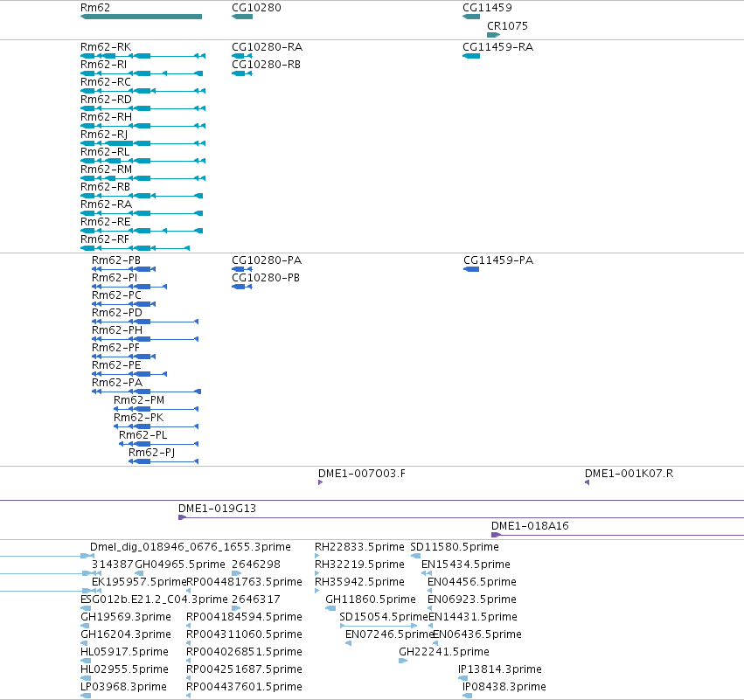The image size is (744, 700).
Task: Open protein CG10280-PB label
Action: pyautogui.click(x=266, y=278)
